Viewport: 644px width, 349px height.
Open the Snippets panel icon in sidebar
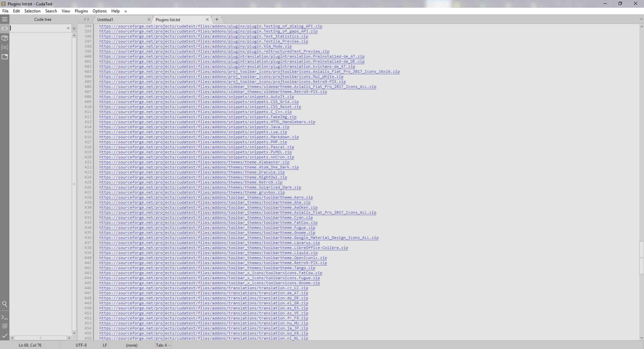point(5,47)
